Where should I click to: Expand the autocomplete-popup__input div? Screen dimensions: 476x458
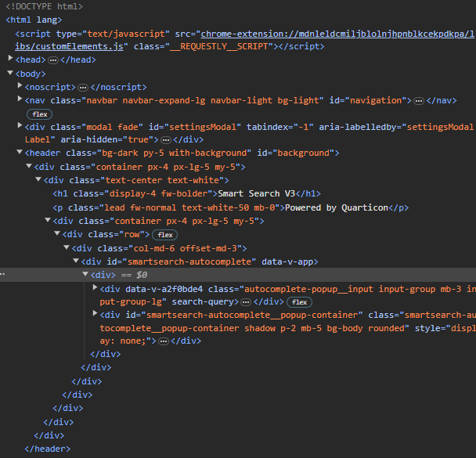[95, 287]
